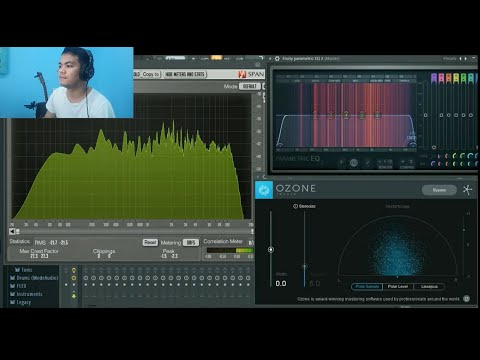
Task: Expand the Instruments browser folder
Action: 26,294
